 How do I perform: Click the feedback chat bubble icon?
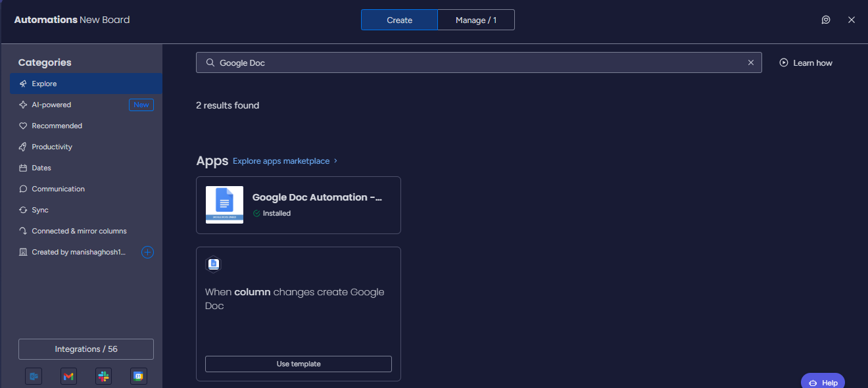tap(826, 20)
